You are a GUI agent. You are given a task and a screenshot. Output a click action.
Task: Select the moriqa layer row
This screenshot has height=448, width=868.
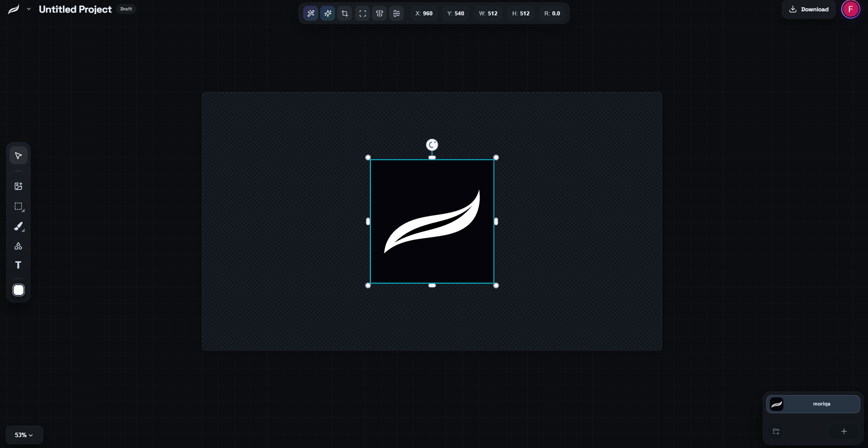(813, 404)
